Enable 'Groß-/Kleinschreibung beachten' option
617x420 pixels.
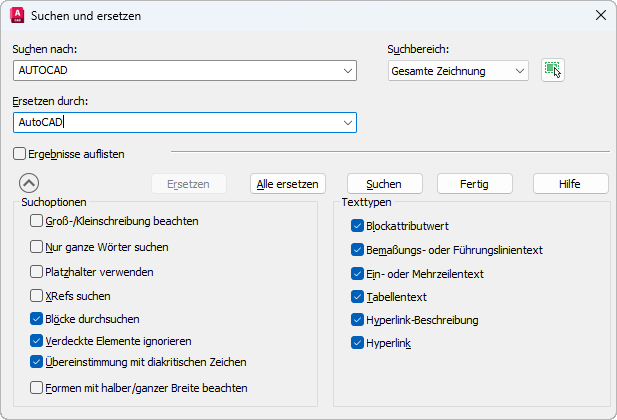pyautogui.click(x=37, y=221)
